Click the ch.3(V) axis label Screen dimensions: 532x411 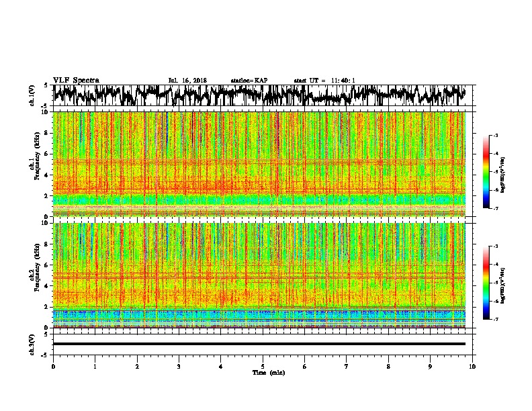coord(32,345)
